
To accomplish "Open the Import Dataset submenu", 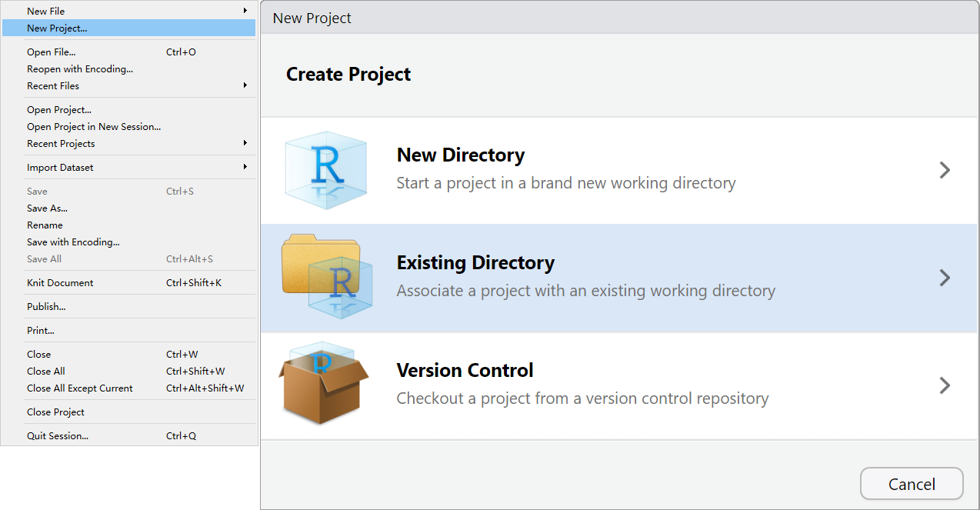I will pos(60,168).
